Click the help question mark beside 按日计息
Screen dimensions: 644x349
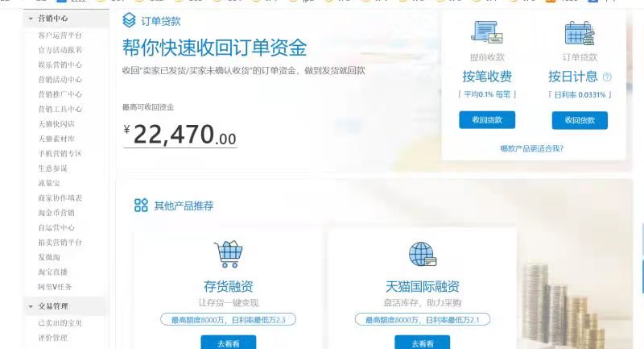click(607, 77)
